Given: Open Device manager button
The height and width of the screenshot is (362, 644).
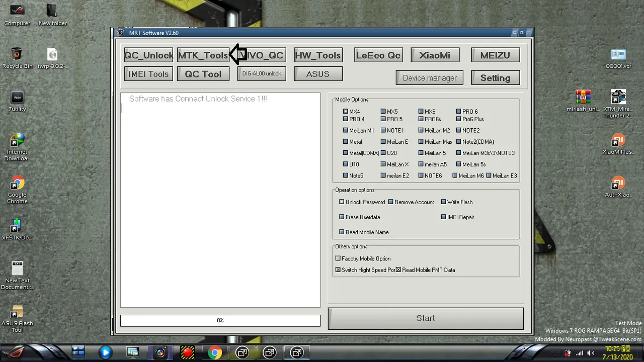Looking at the screenshot, I should [x=430, y=78].
